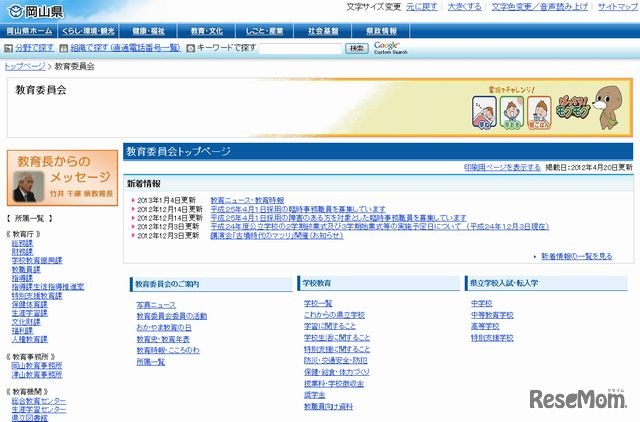Image resolution: width=640 pixels, height=422 pixels.
Task: Open the 分野で探す link
Action: [34, 48]
